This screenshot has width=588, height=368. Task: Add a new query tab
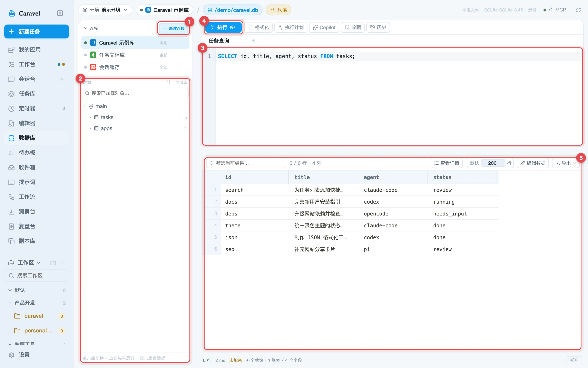pyautogui.click(x=253, y=41)
